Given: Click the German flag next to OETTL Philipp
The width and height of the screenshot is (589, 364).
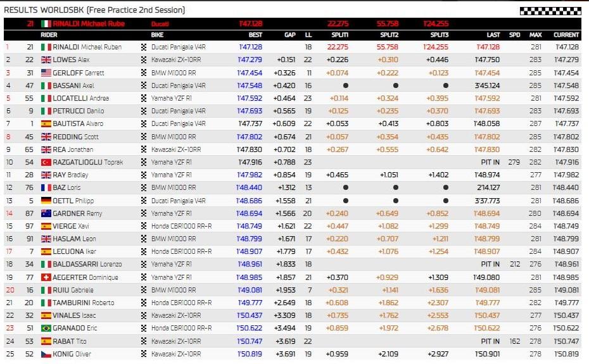Looking at the screenshot, I should coord(46,201).
